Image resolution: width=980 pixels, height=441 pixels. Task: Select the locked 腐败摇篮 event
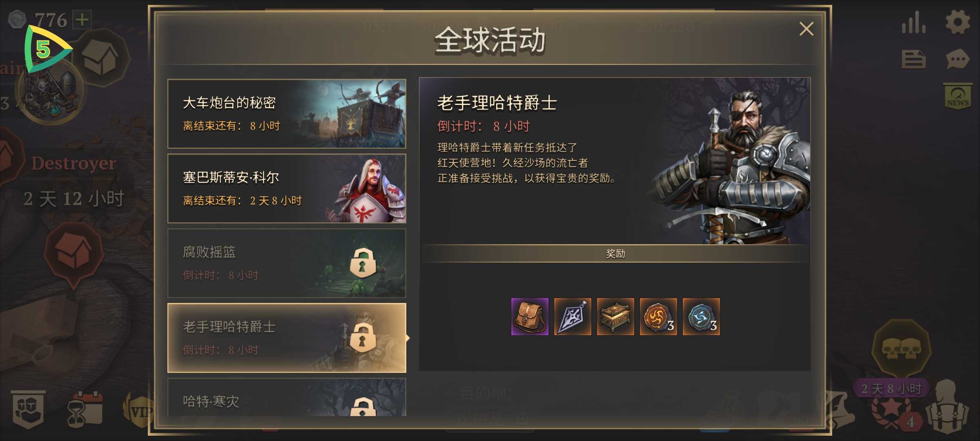pyautogui.click(x=287, y=263)
